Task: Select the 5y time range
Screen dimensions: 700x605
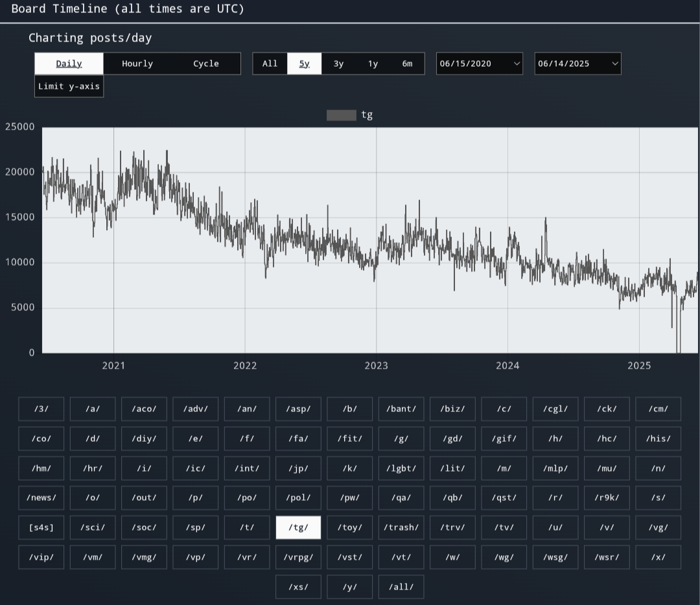Action: (304, 63)
